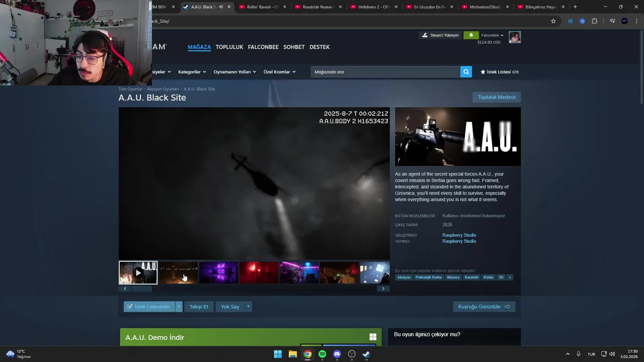Open Spotify from the taskbar
Image resolution: width=644 pixels, height=362 pixels.
tap(323, 354)
